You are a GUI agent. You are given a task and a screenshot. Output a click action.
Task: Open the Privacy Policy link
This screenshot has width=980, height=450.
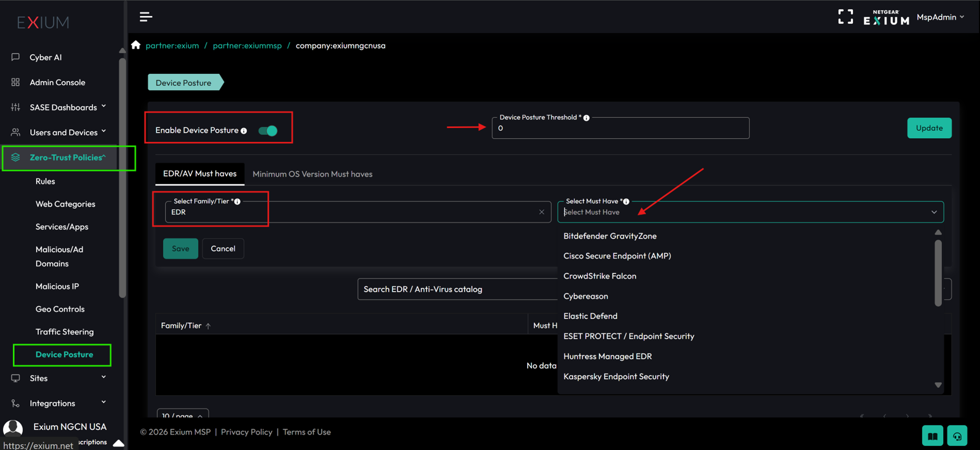click(x=247, y=432)
